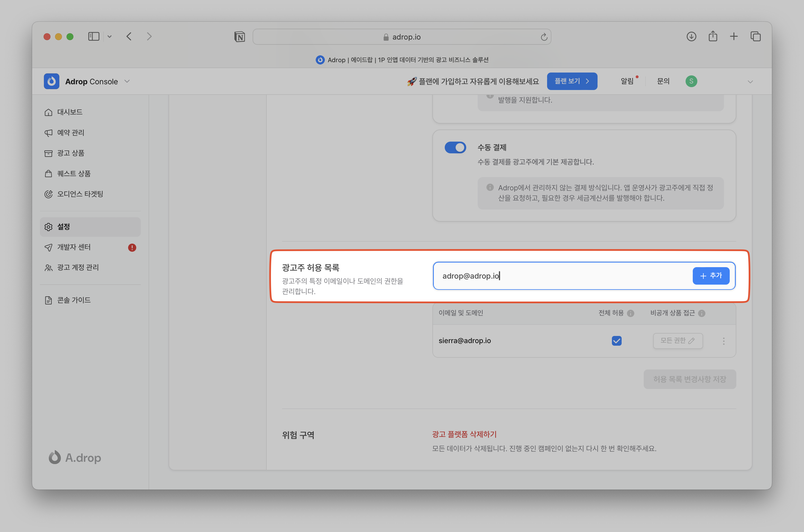This screenshot has width=804, height=532.
Task: Click 광고 플랫폼 삭제하기 link
Action: [464, 434]
